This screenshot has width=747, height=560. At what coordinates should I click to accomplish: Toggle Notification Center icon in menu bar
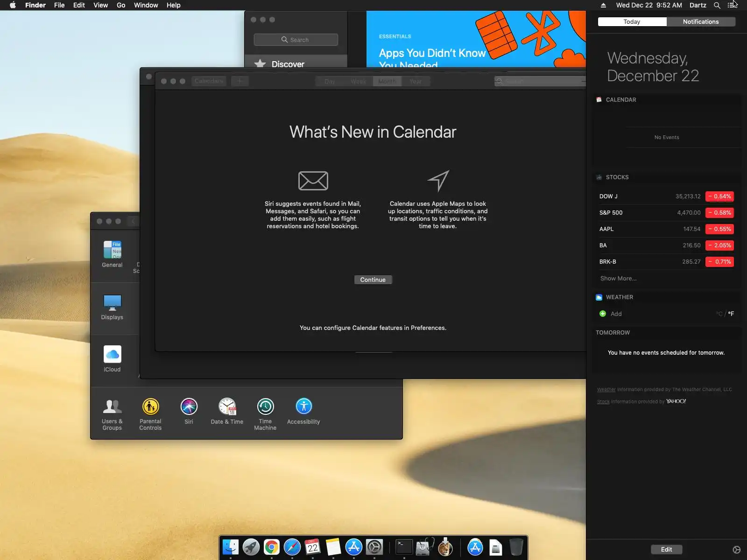click(732, 5)
